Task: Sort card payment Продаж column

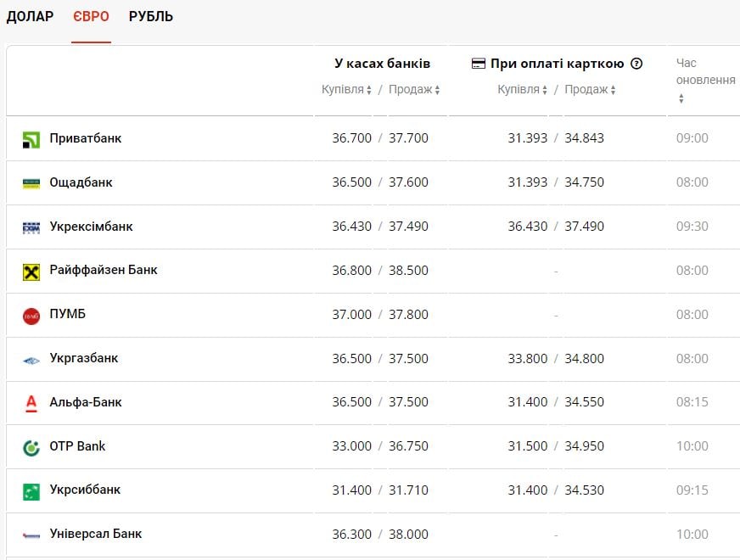Action: 590,90
